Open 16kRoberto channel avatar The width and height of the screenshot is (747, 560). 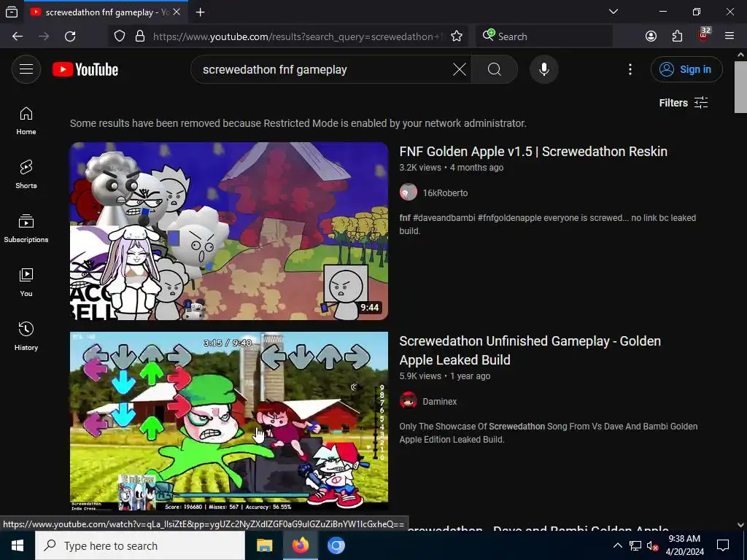409,192
